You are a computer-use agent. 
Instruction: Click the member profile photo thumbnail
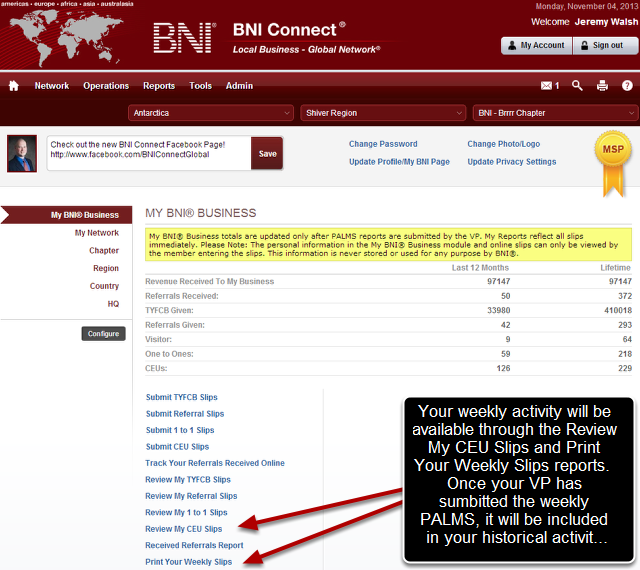pos(23,153)
